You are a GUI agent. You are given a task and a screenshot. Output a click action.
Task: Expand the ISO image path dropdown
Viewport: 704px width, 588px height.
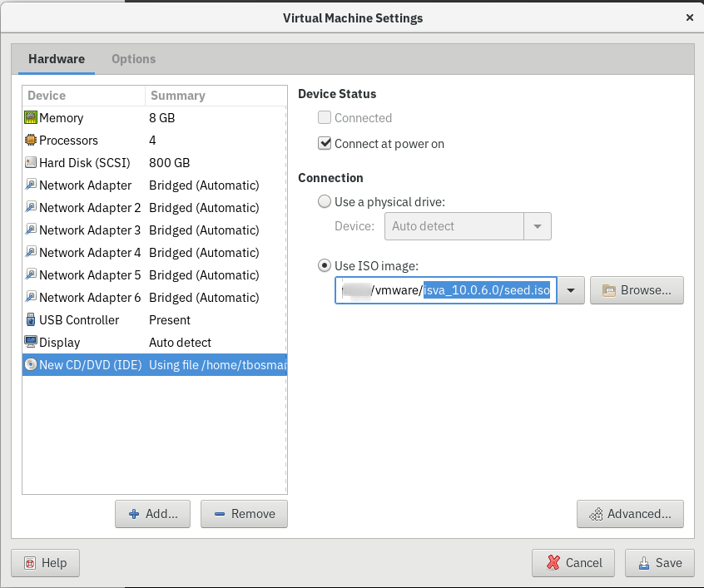(x=571, y=289)
